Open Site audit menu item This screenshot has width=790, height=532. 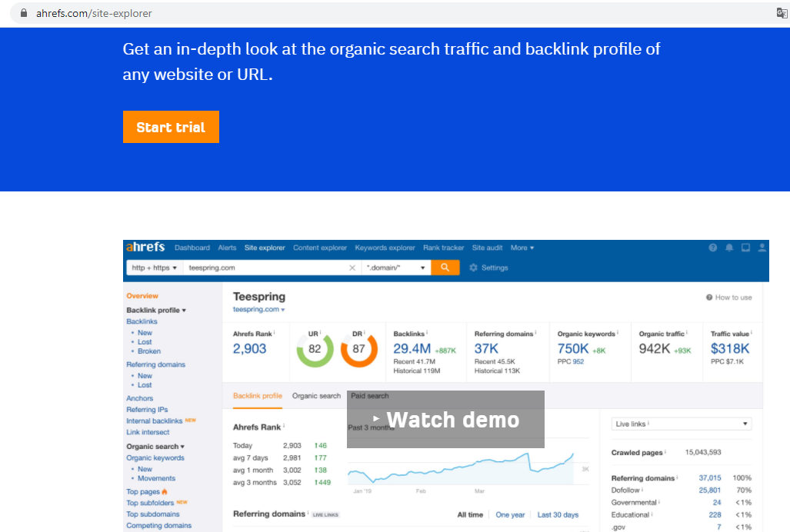487,248
